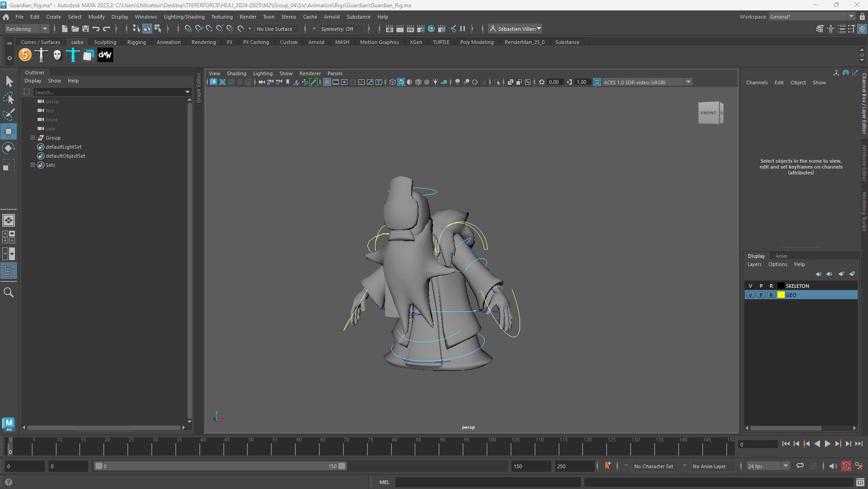Image resolution: width=868 pixels, height=489 pixels.
Task: Expand the Group node in Outliner
Action: click(x=33, y=138)
